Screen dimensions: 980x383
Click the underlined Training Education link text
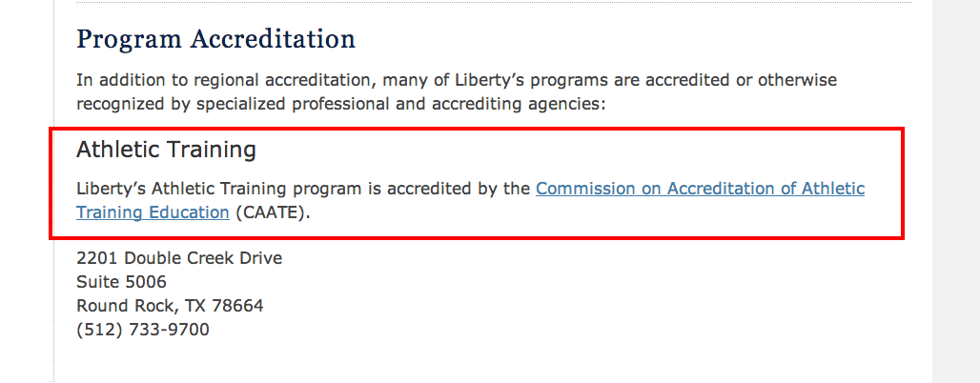(x=153, y=212)
